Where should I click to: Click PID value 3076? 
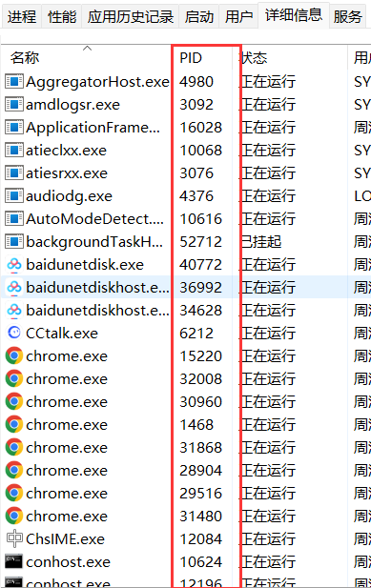pyautogui.click(x=196, y=173)
